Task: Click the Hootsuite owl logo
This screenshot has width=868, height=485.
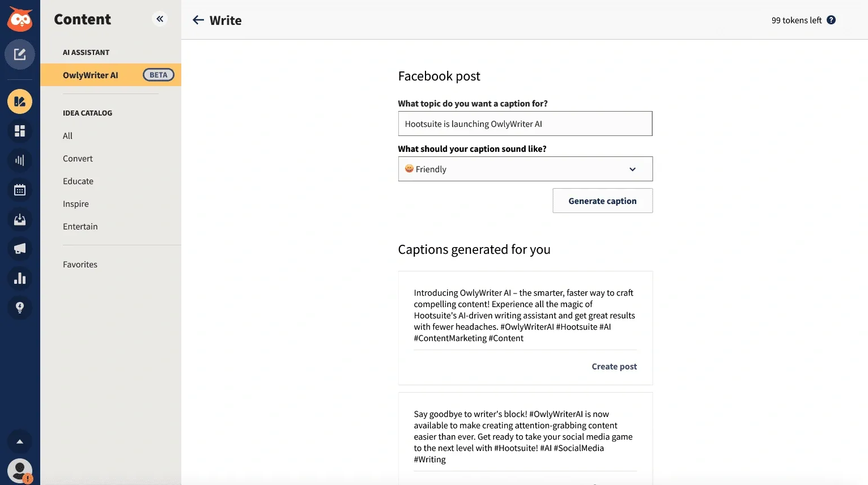Action: 20,19
